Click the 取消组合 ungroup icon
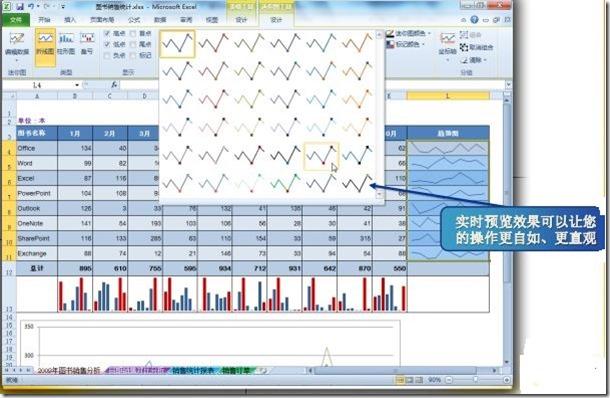610x398 pixels. 464,47
